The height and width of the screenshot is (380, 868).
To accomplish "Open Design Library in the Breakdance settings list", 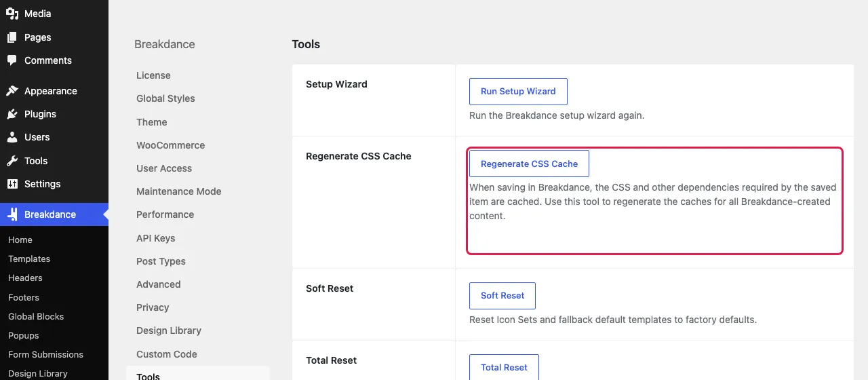I will (169, 330).
